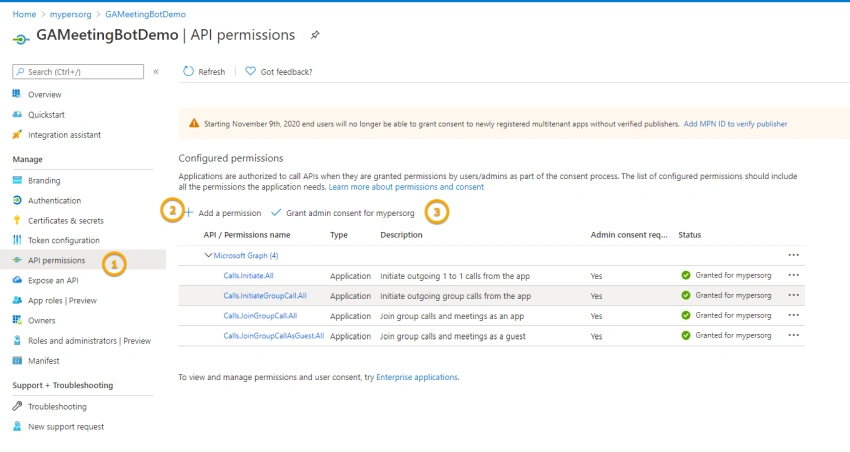Click Got feedback? button

pos(286,72)
